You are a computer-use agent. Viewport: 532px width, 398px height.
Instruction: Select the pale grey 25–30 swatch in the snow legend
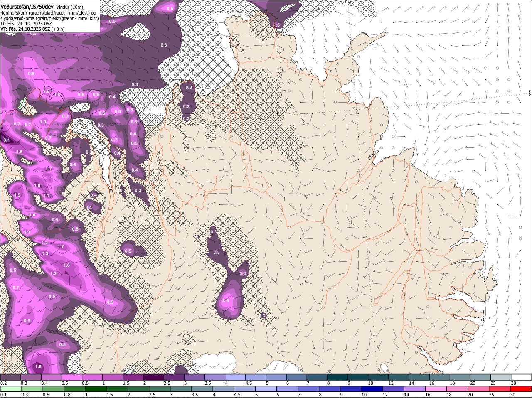pyautogui.click(x=501, y=377)
